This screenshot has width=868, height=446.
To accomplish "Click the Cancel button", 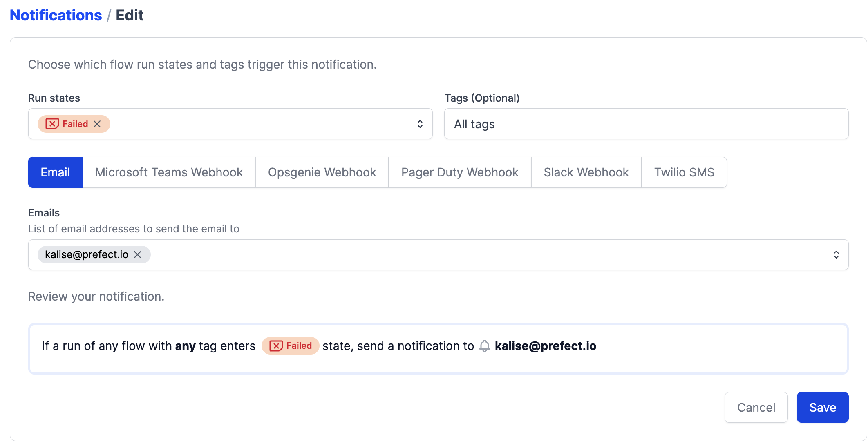I will coord(756,408).
